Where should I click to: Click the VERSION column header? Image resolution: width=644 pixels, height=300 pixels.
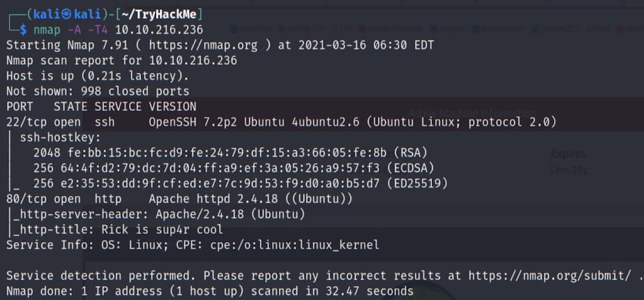click(x=172, y=106)
